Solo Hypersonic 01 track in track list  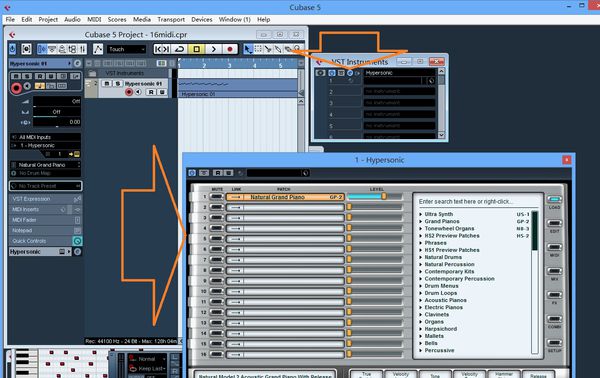pyautogui.click(x=117, y=83)
